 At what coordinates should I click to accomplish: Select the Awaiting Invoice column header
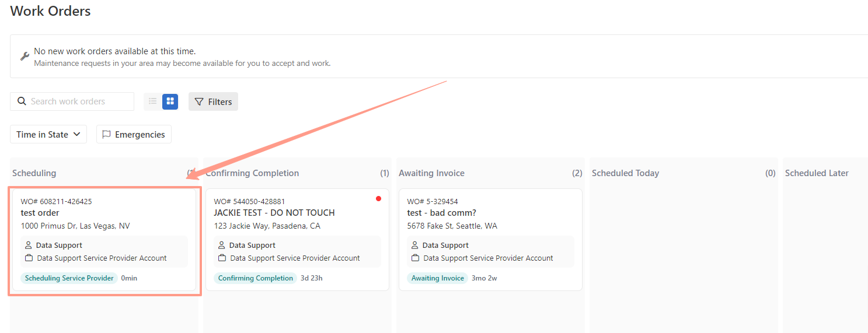tap(431, 173)
